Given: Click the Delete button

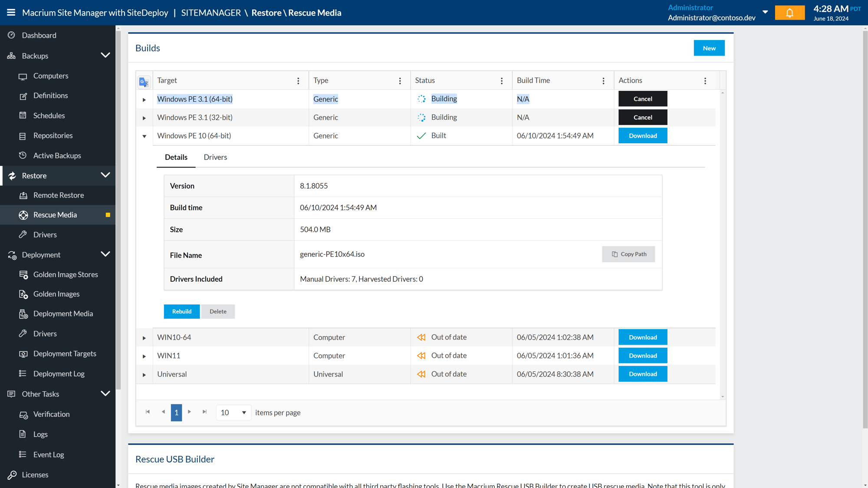Looking at the screenshot, I should tap(218, 312).
